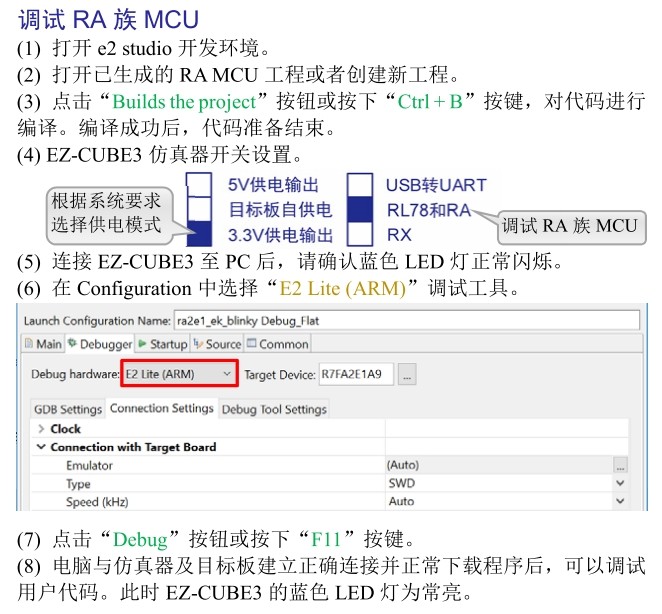Click the "E2 Lite (ARM)" yellow text in step 6
Image resolution: width=662 pixels, height=614 pixels.
(342, 289)
